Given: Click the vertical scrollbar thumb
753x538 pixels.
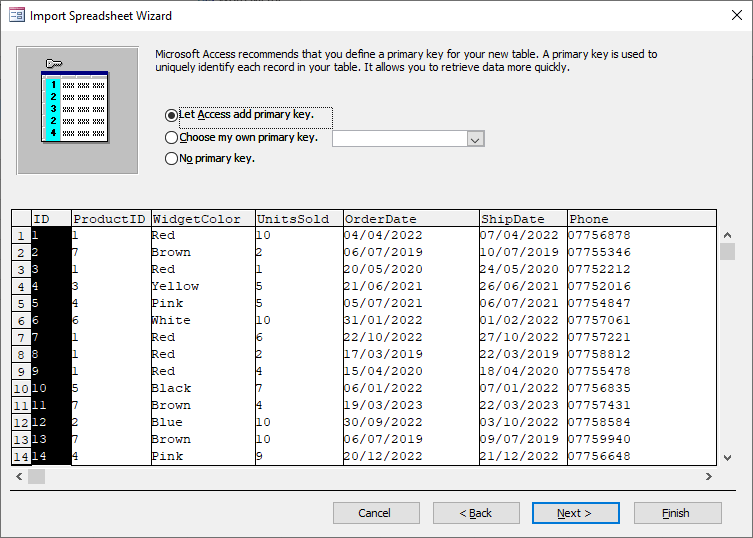Looking at the screenshot, I should click(x=728, y=251).
